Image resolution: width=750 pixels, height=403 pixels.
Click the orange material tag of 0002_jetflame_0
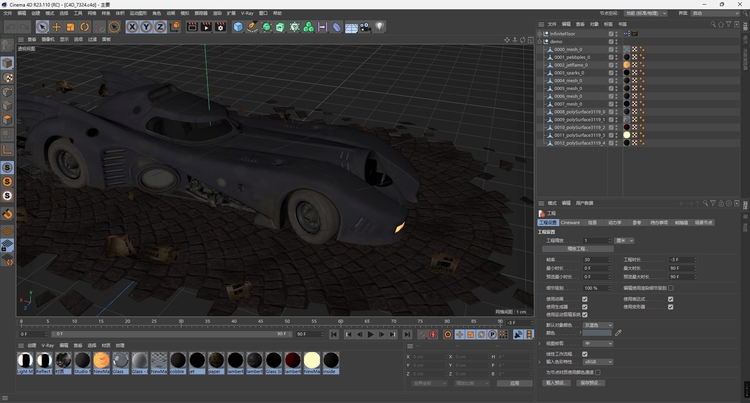[x=627, y=65]
